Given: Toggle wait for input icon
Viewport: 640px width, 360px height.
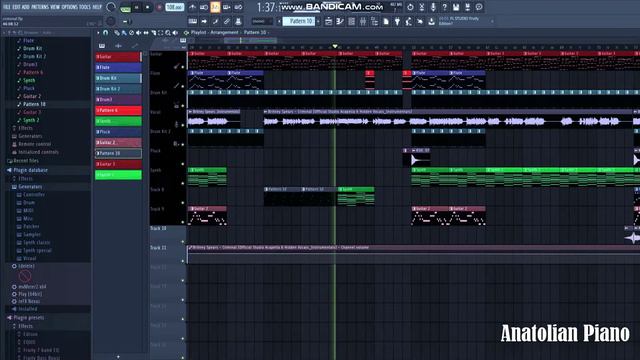Looking at the screenshot, I should 204,7.
